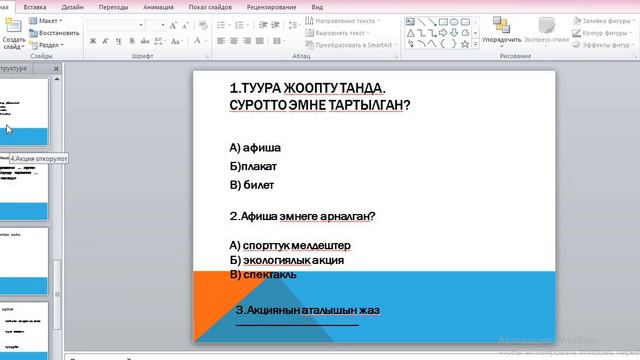Open Эффекты фигур shape effects
640x360 pixels.
coord(604,45)
